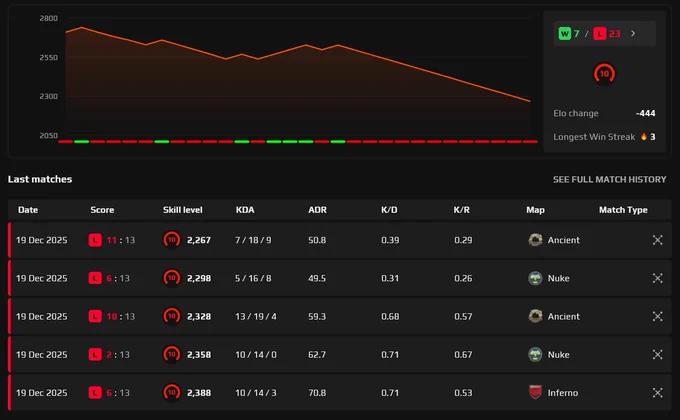This screenshot has width=680, height=420.
Task: Click the L loss badge in the 10:13 row
Action: pos(95,316)
